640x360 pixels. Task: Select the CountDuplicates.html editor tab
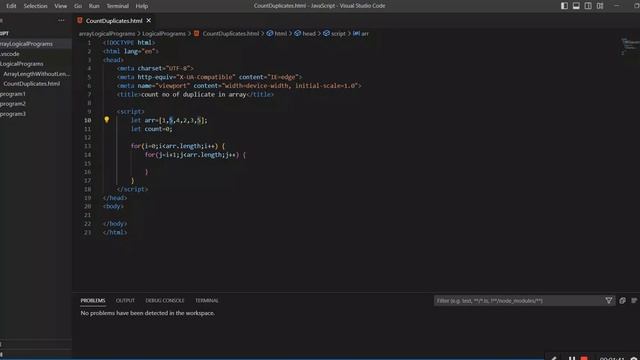114,20
